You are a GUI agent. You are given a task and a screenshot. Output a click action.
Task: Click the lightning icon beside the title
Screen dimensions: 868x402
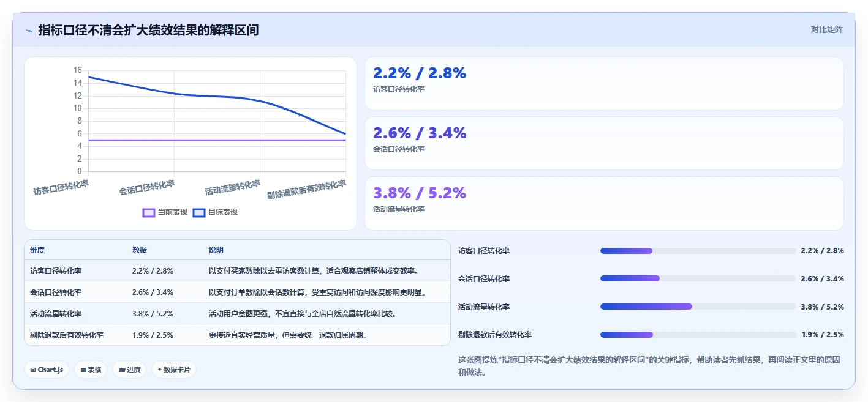click(29, 30)
